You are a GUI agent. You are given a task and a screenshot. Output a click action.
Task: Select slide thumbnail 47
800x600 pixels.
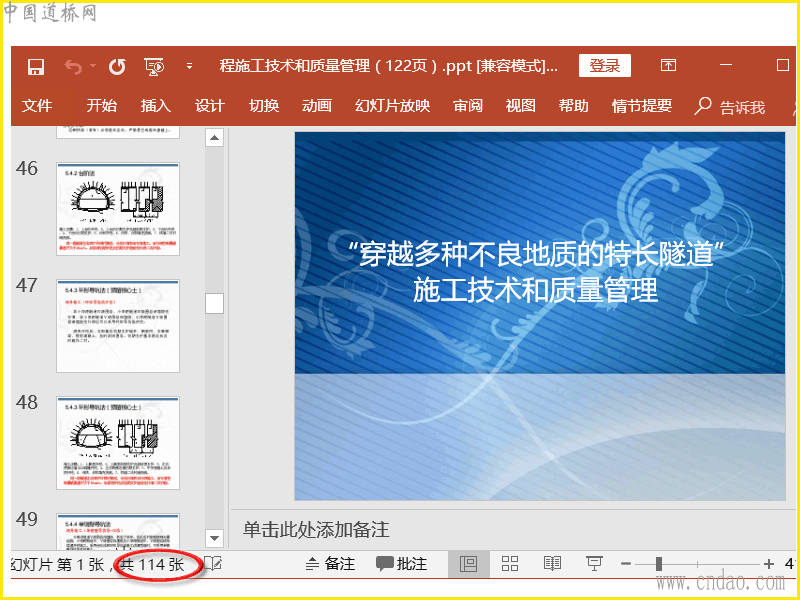tap(118, 326)
